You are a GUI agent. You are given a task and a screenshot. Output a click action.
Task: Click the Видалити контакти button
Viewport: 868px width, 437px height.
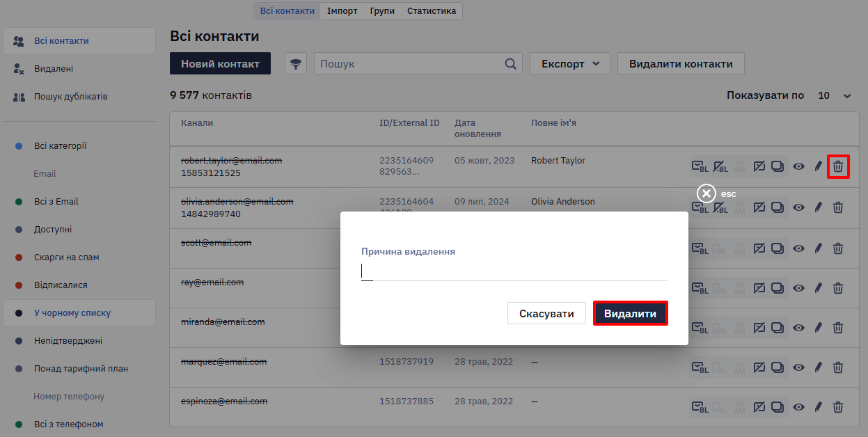pyautogui.click(x=681, y=63)
